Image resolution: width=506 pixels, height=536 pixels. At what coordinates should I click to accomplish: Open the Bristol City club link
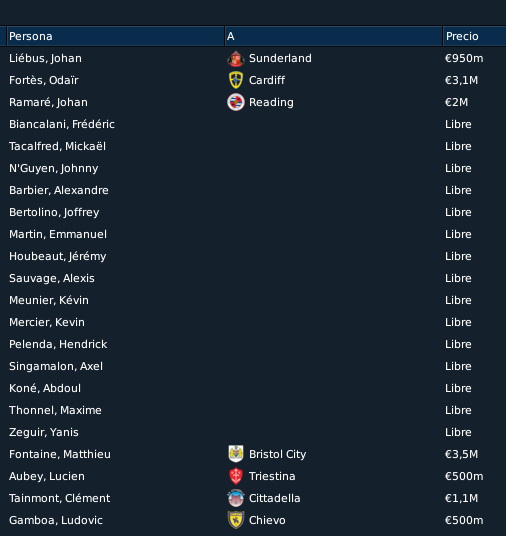point(278,454)
